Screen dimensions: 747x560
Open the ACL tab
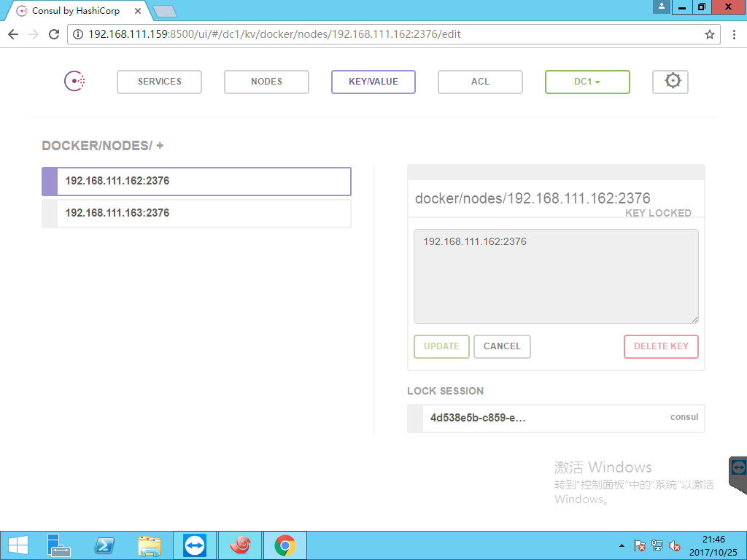480,82
